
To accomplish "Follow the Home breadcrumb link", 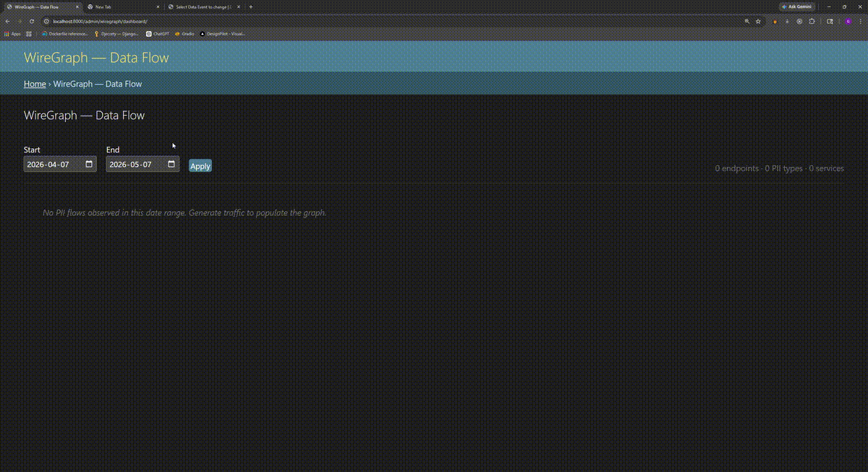I will pyautogui.click(x=35, y=84).
